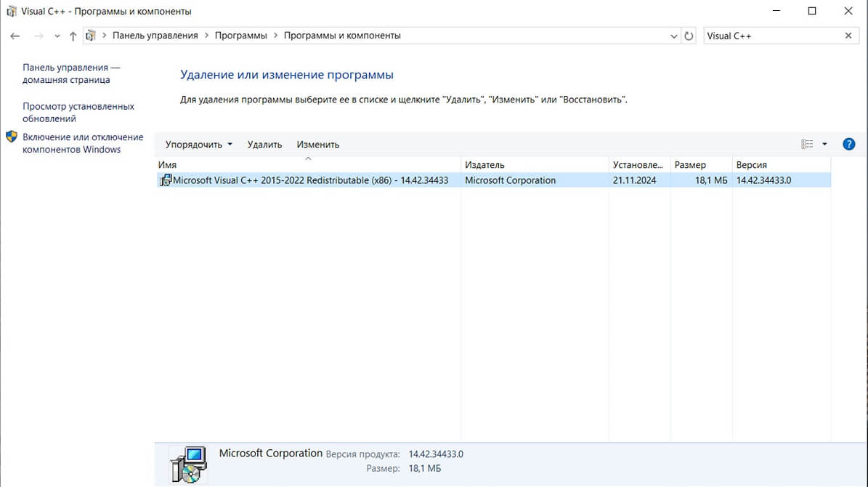Maximize the Programs and Features window
Screen dimensions: 868x487
pos(812,11)
